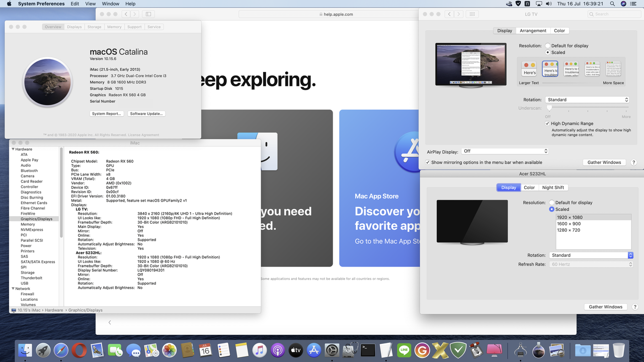This screenshot has width=644, height=362.
Task: Open FaceTime in the dock
Action: pyautogui.click(x=115, y=350)
